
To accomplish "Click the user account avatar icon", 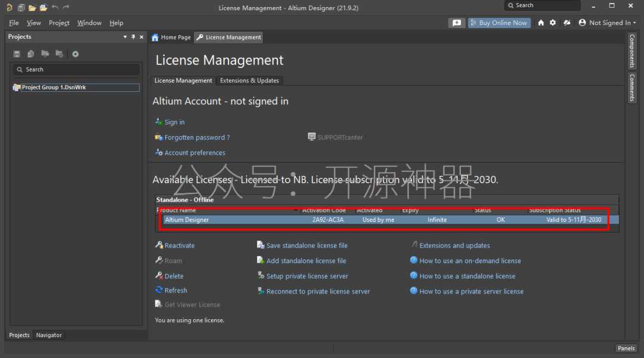I will pyautogui.click(x=582, y=23).
